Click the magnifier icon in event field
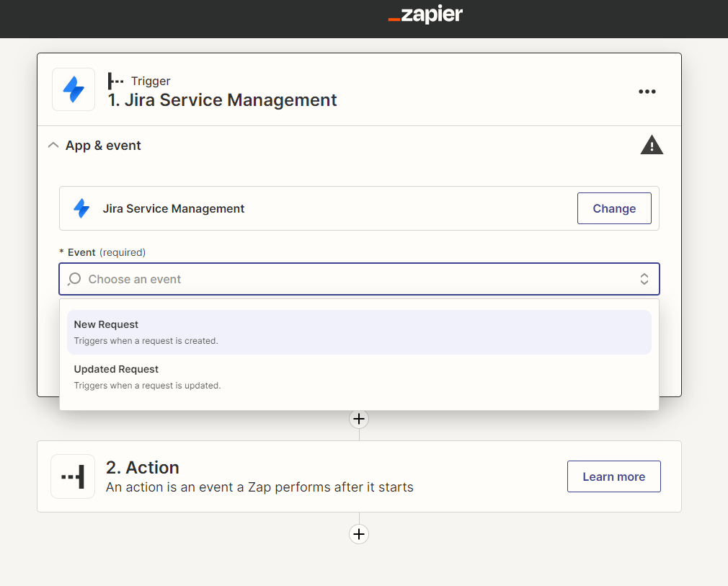 (74, 279)
